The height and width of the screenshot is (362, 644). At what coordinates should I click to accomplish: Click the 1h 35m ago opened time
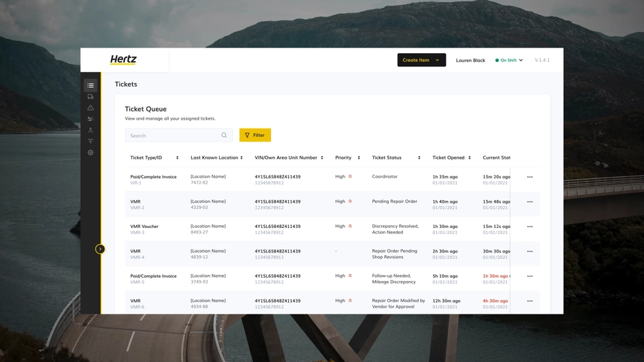click(445, 177)
